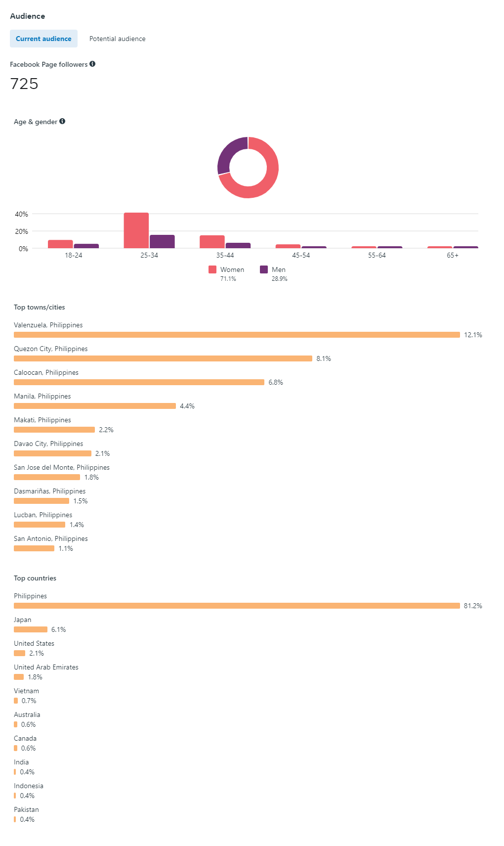This screenshot has height=846, width=504.
Task: Toggle the Women series in the legend
Action: pos(232,269)
